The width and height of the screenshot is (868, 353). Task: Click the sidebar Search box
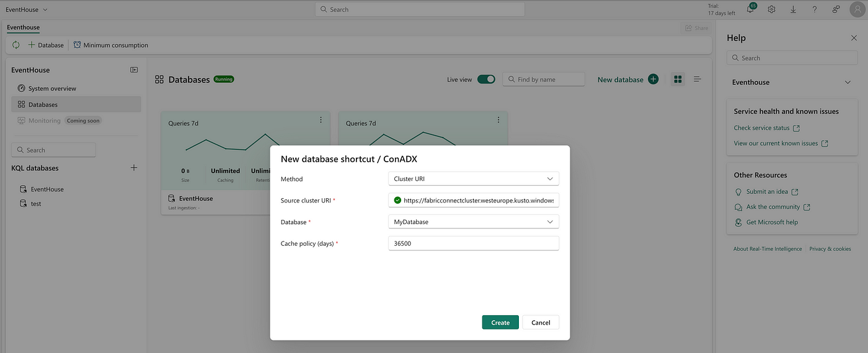53,150
